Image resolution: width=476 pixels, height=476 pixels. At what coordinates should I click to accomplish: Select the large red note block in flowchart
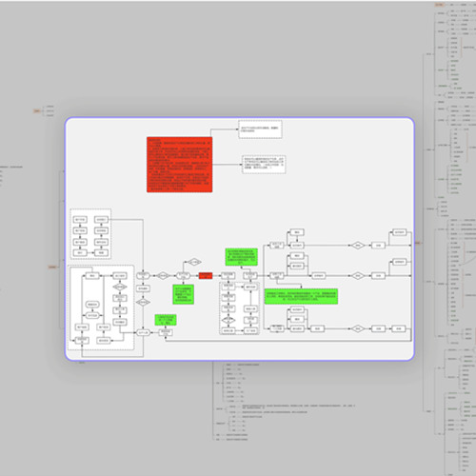[x=179, y=165]
